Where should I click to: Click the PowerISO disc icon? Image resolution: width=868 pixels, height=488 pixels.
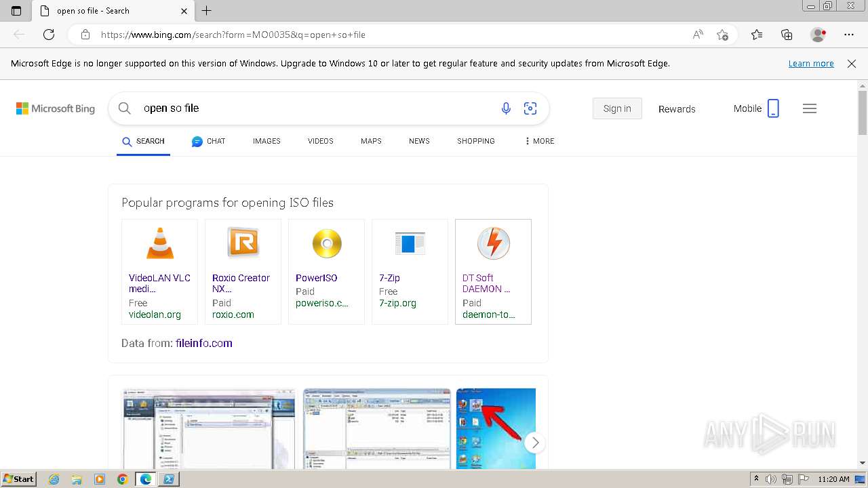(x=327, y=243)
